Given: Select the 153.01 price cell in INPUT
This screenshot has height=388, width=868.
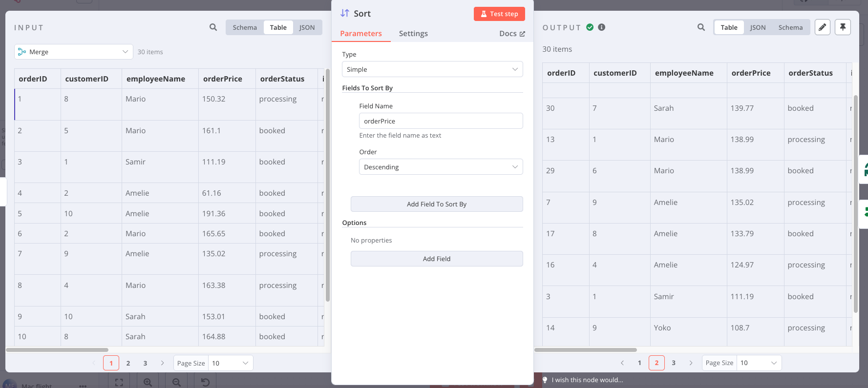Looking at the screenshot, I should [x=227, y=316].
